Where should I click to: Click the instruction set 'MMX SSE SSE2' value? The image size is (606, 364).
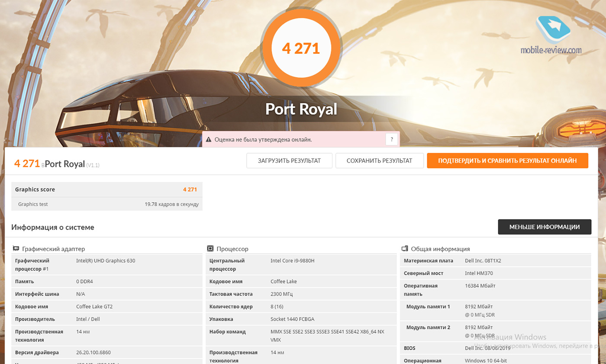327,335
